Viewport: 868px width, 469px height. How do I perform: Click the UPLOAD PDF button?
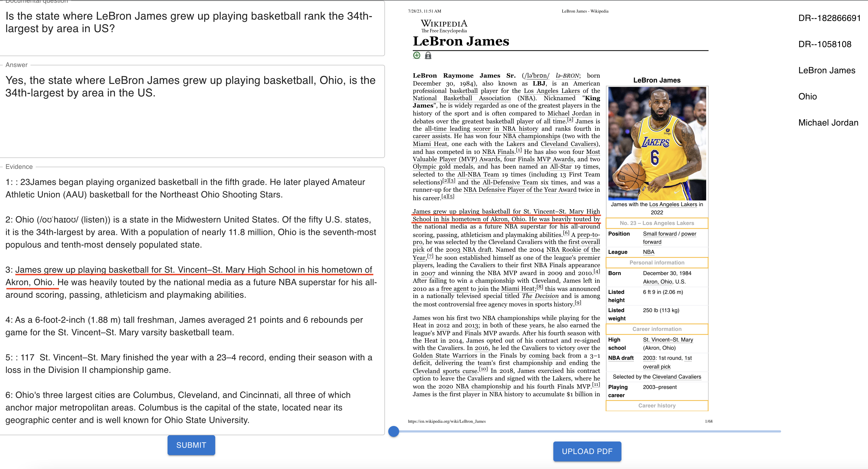(587, 451)
